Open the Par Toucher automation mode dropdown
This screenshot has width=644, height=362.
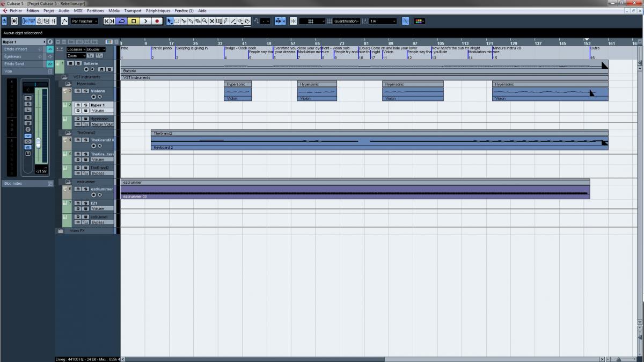click(84, 21)
